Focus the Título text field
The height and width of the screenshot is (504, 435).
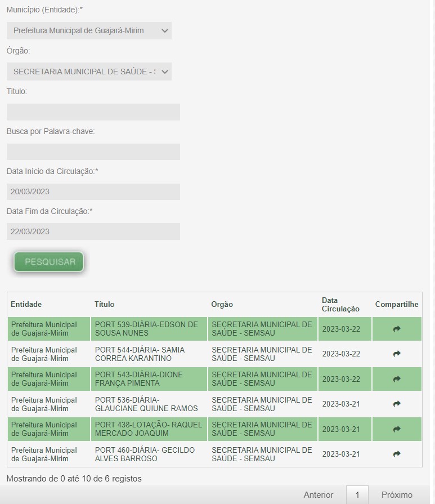tap(93, 111)
